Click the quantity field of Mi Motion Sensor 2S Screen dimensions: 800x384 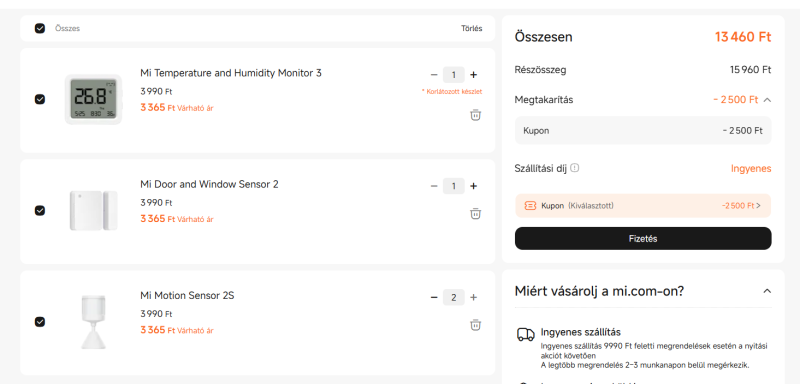[454, 297]
